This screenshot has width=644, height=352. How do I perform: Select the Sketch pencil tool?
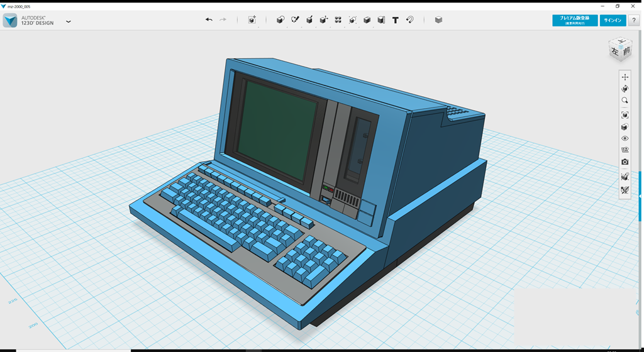(x=295, y=20)
